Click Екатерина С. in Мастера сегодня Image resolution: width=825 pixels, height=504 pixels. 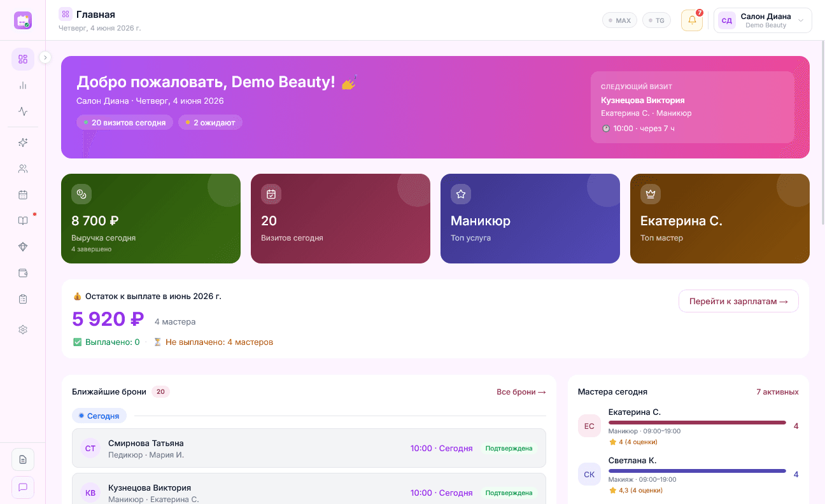point(635,412)
